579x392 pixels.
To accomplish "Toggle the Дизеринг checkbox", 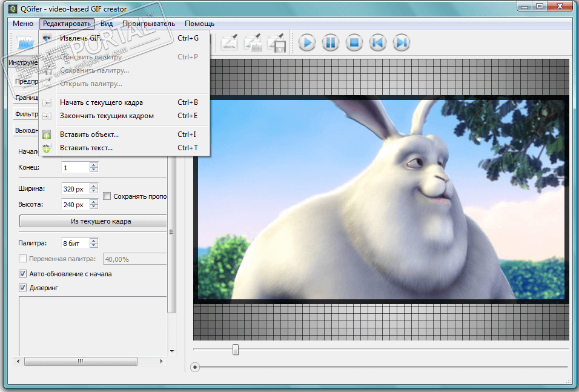I will click(x=24, y=288).
